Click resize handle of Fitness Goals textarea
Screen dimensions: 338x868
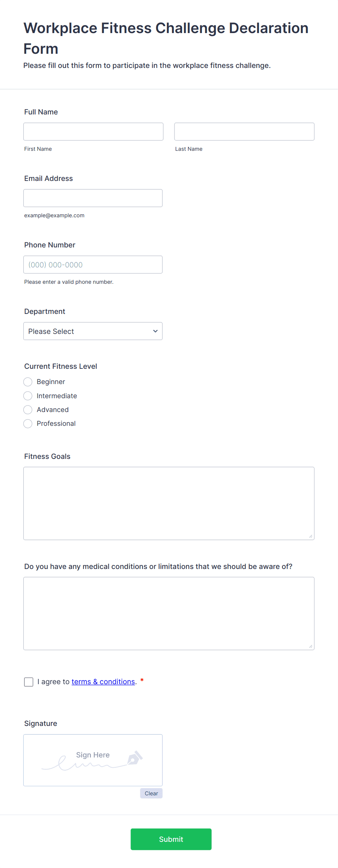pyautogui.click(x=311, y=536)
